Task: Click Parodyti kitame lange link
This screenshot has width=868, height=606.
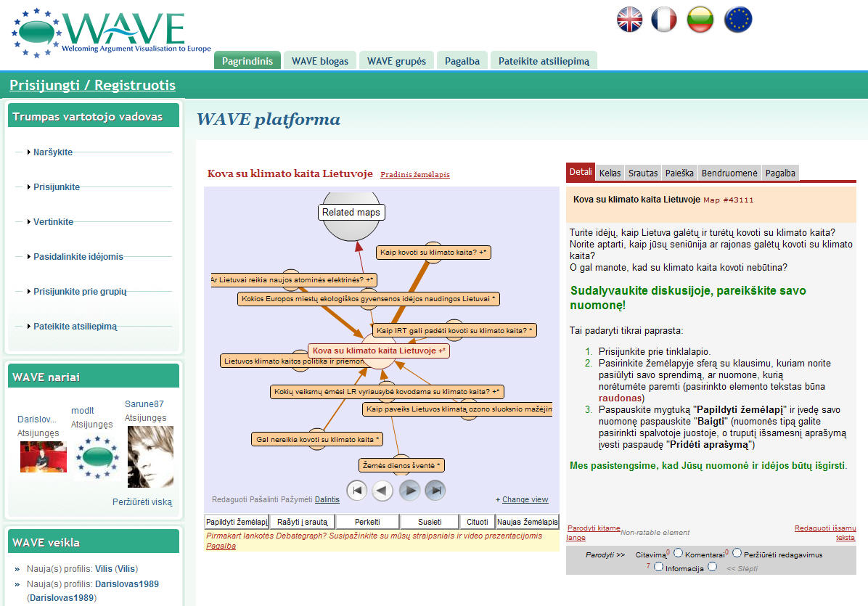Action: pyautogui.click(x=593, y=533)
